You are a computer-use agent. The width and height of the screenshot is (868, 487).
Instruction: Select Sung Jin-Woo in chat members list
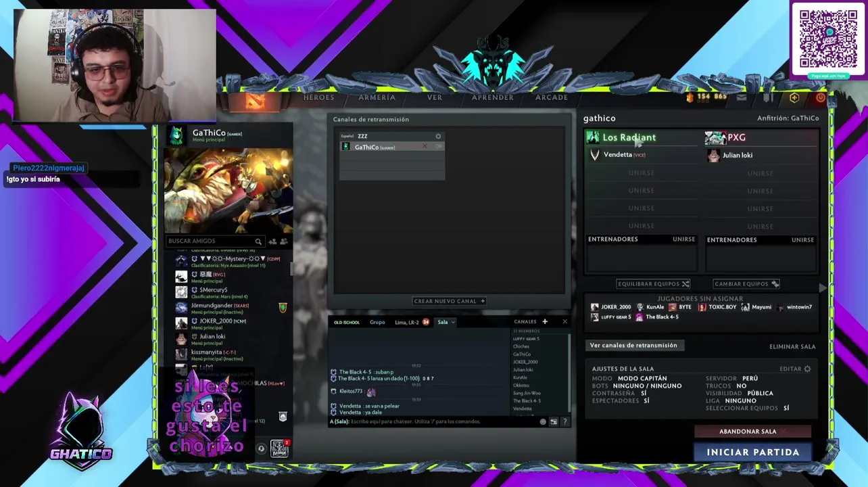pos(525,393)
